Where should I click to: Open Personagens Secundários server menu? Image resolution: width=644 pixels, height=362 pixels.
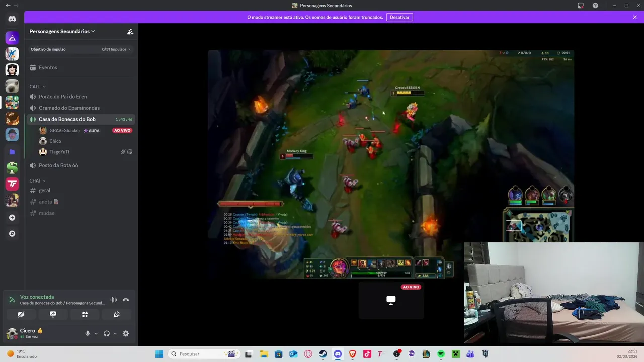62,31
